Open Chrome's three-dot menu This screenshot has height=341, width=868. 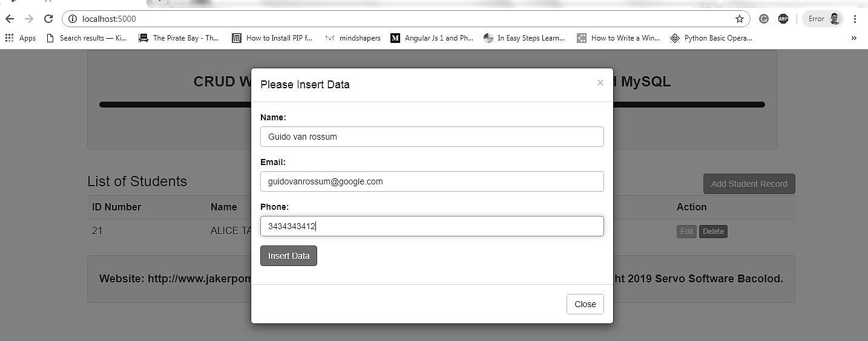(x=855, y=19)
